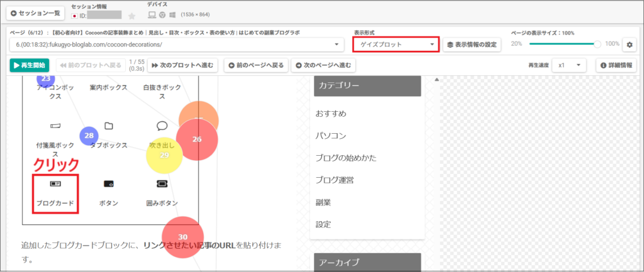This screenshot has height=272, width=644.
Task: Click the 100% page size label
Action: point(612,44)
